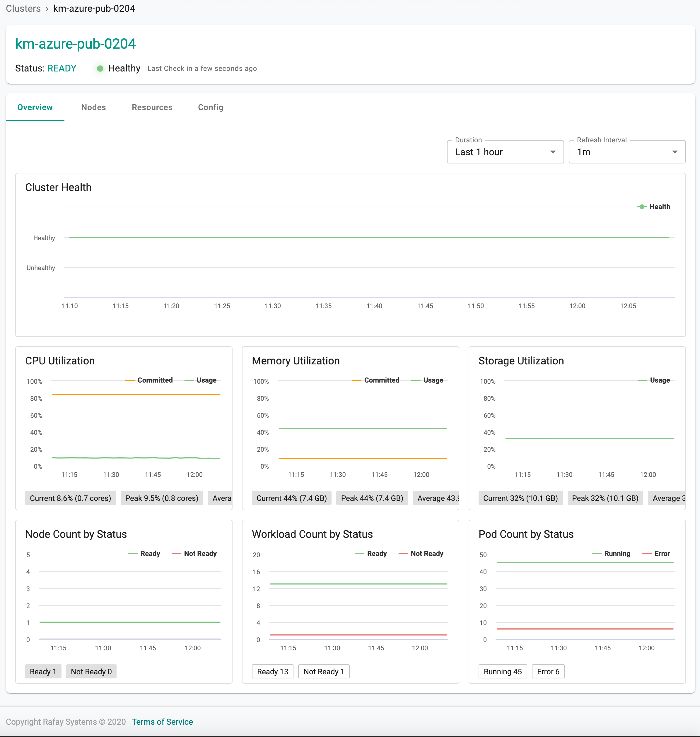
Task: Click the Duration dropdown arrow
Action: pos(553,152)
